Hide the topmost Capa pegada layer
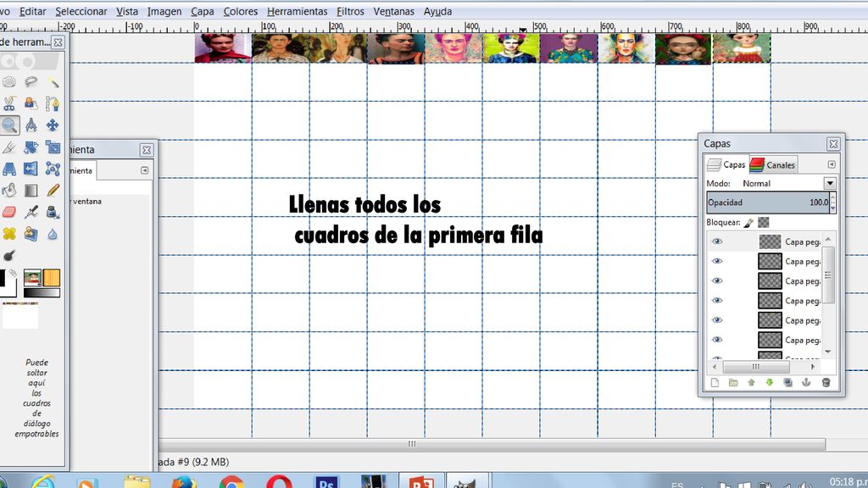 pos(717,241)
